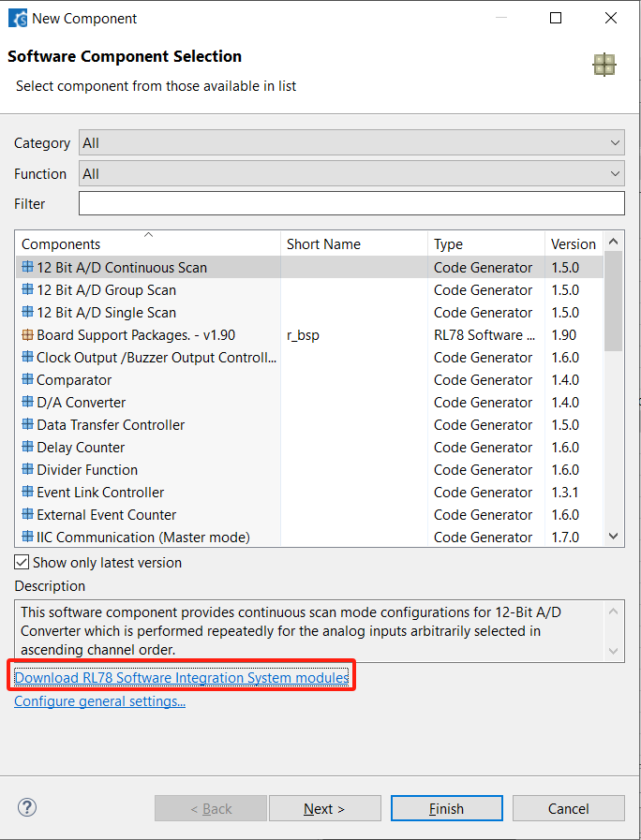The image size is (641, 840).
Task: Open Configure general settings link
Action: (x=99, y=701)
